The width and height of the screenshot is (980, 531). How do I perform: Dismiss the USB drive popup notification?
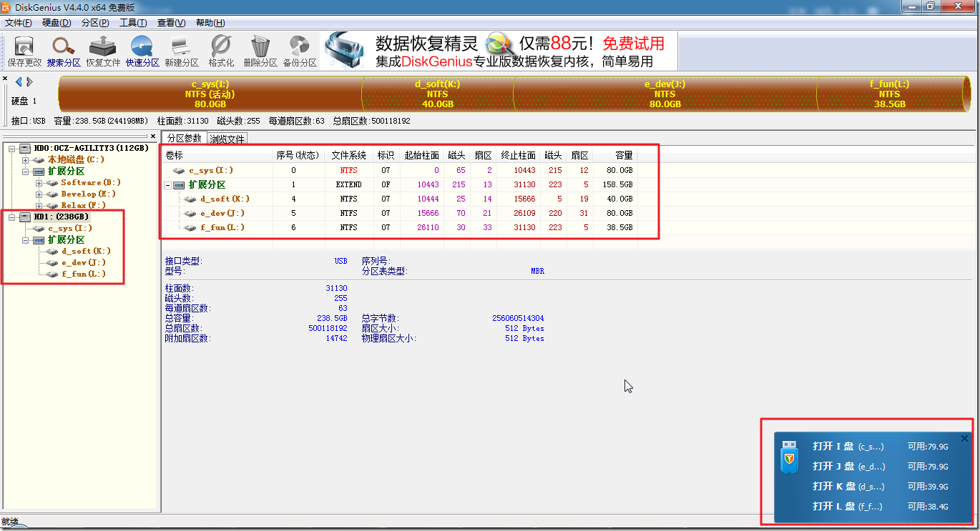(x=964, y=439)
